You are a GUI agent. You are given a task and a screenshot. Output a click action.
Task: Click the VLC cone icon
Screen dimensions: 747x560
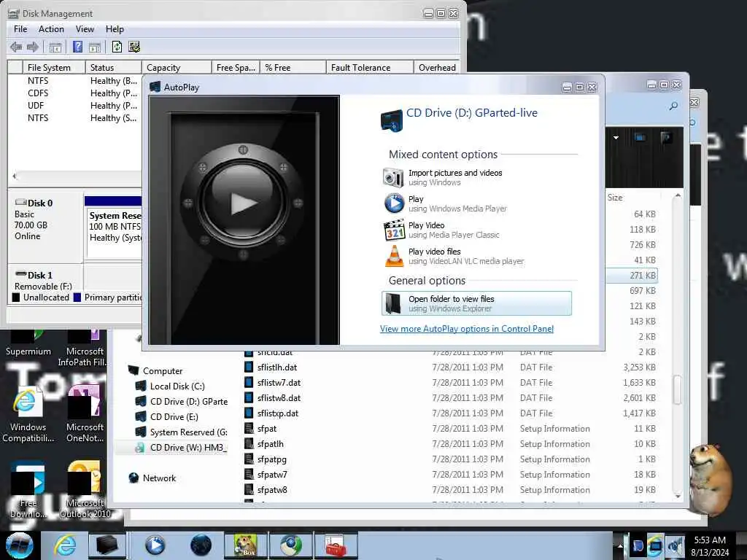(x=394, y=256)
